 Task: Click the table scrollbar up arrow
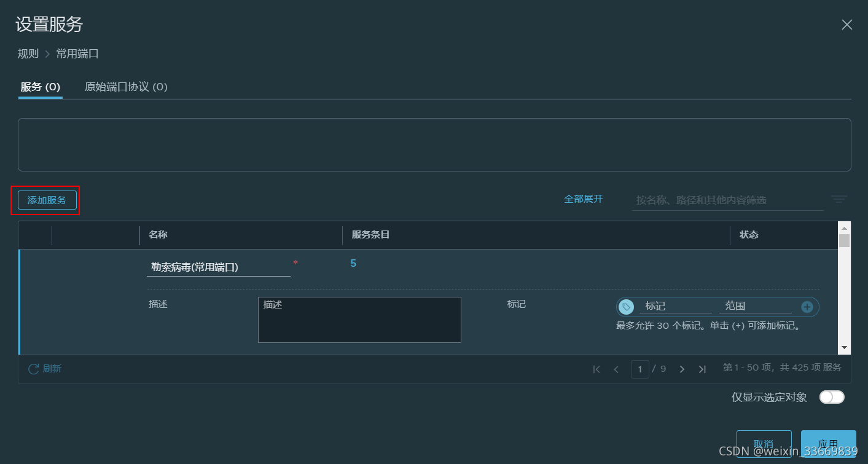pos(845,227)
